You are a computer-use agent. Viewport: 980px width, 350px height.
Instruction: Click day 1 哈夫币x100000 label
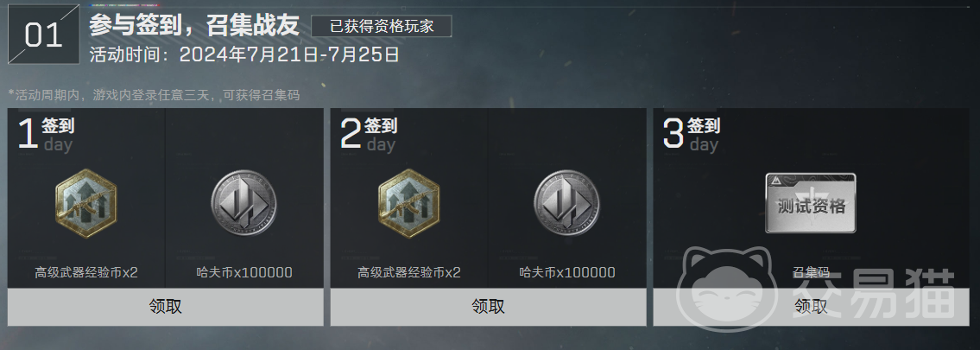[x=243, y=272]
